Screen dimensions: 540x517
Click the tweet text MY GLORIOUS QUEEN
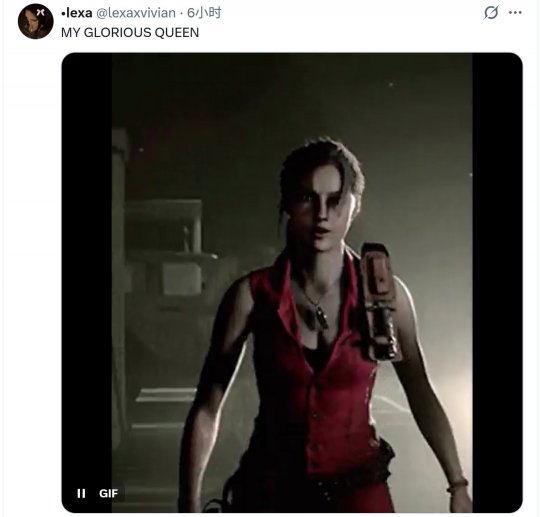pyautogui.click(x=130, y=32)
